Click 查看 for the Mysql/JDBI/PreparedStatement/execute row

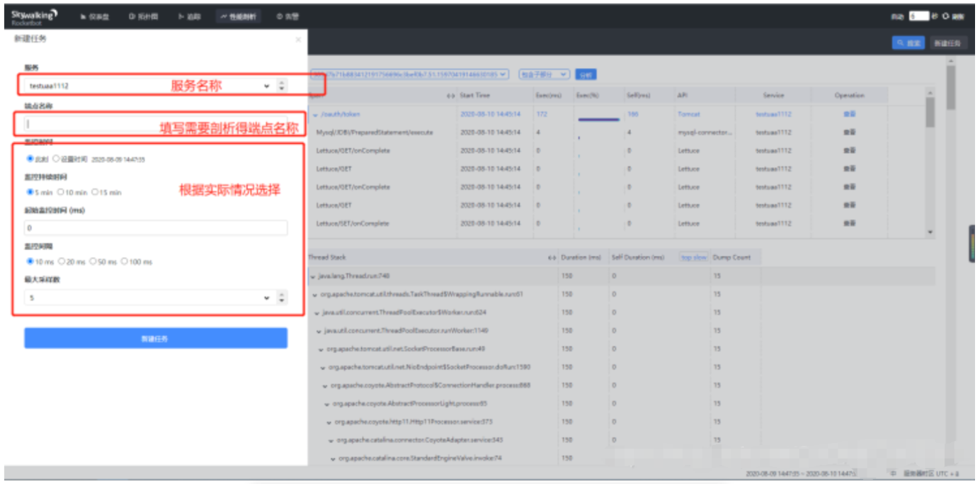(x=849, y=133)
